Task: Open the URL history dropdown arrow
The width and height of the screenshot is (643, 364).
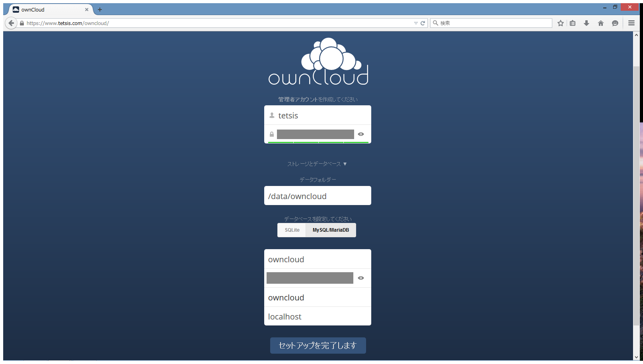Action: (x=416, y=23)
